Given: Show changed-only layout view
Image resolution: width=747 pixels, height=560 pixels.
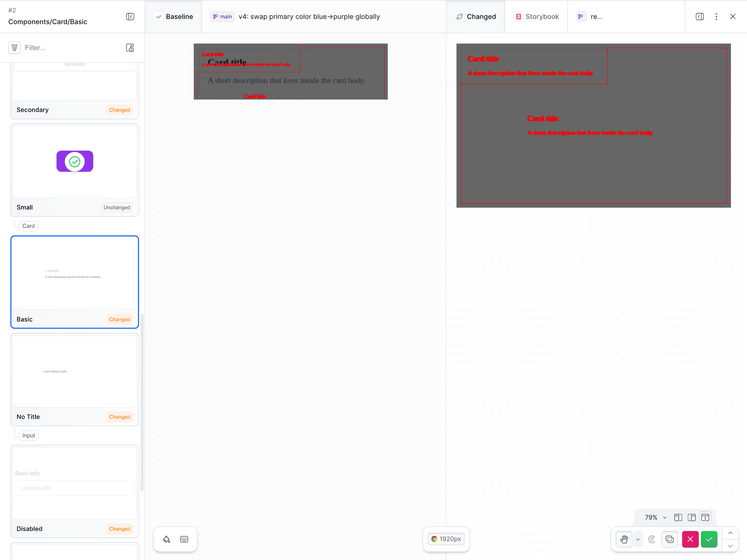Looking at the screenshot, I should click(x=692, y=518).
